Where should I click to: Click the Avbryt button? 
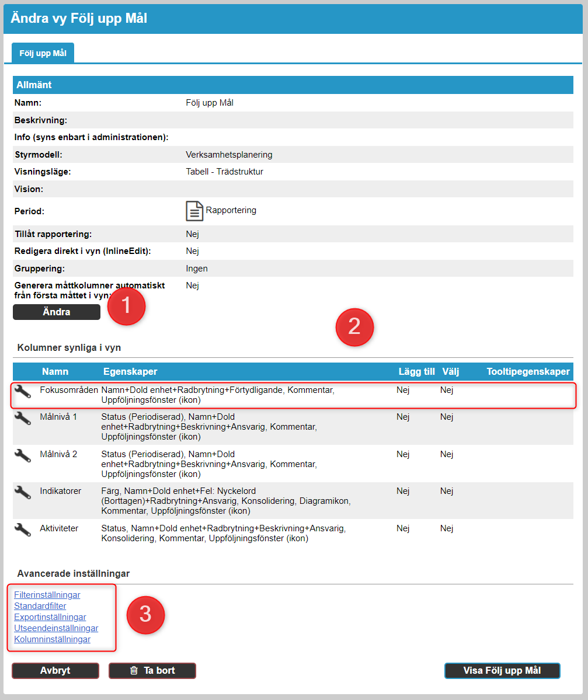click(55, 671)
